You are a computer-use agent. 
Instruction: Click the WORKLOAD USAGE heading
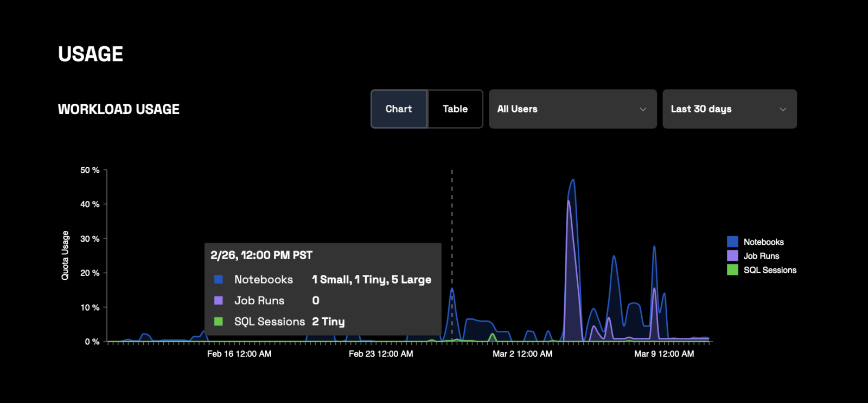pyautogui.click(x=119, y=109)
